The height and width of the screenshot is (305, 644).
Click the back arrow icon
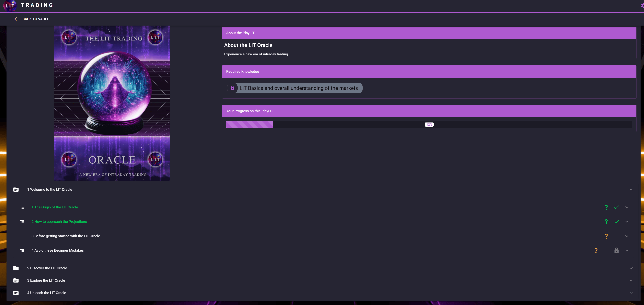16,19
